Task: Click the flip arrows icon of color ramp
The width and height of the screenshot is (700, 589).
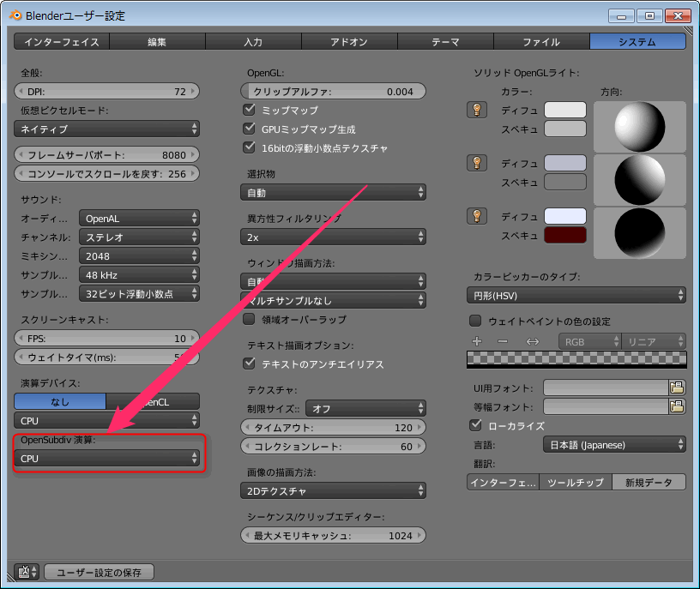Action: 533,341
